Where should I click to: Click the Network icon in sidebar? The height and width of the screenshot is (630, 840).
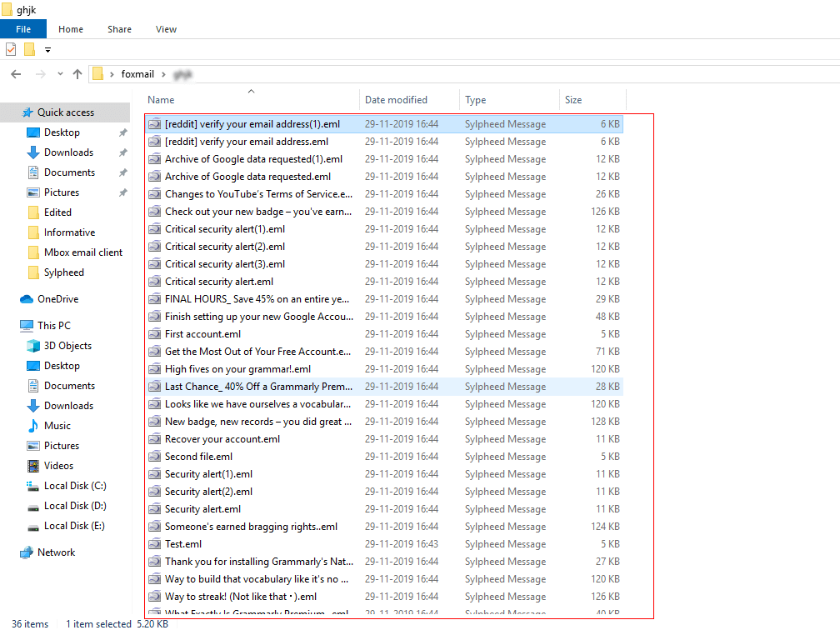pyautogui.click(x=27, y=552)
